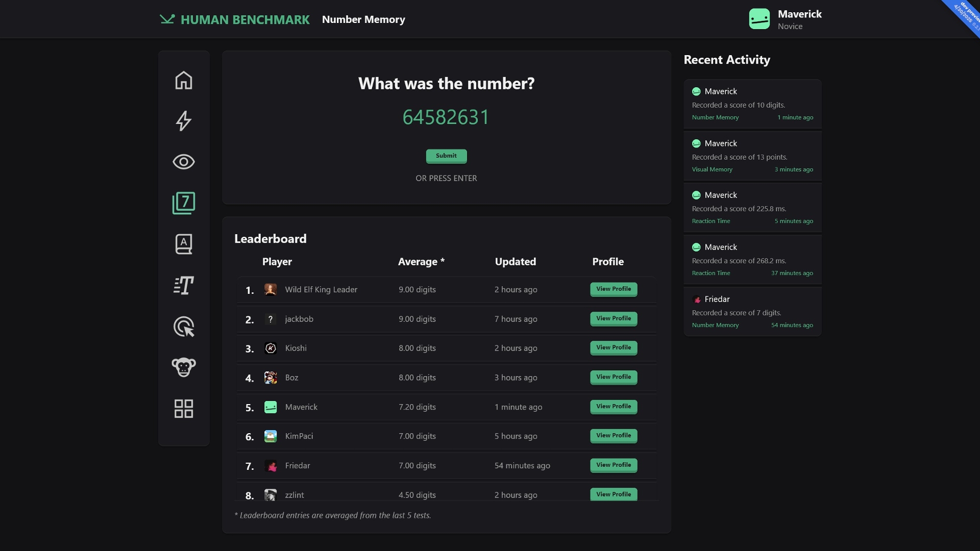Screen dimensions: 980x551
Task: Click Maverick avatar on 225.8 ms activity
Action: 696,195
